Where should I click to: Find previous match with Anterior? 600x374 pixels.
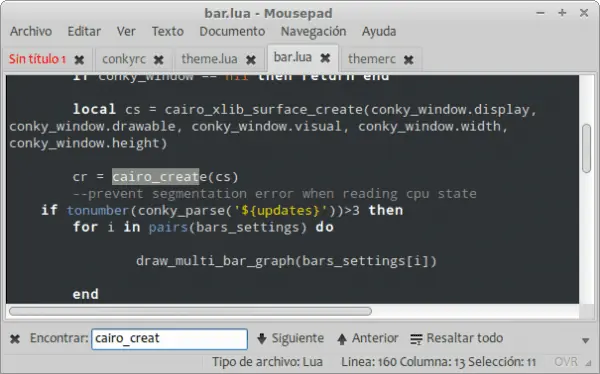[368, 338]
